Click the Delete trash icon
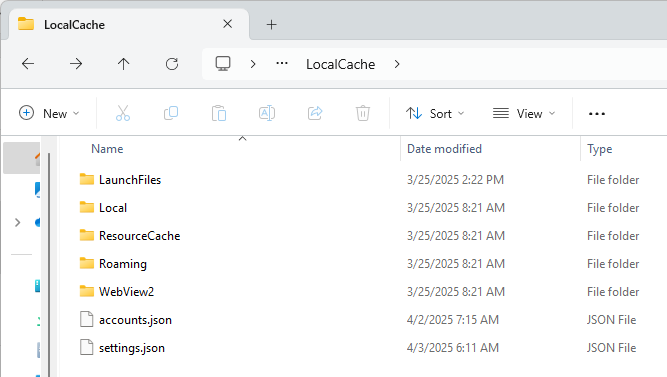The image size is (667, 377). pyautogui.click(x=363, y=114)
